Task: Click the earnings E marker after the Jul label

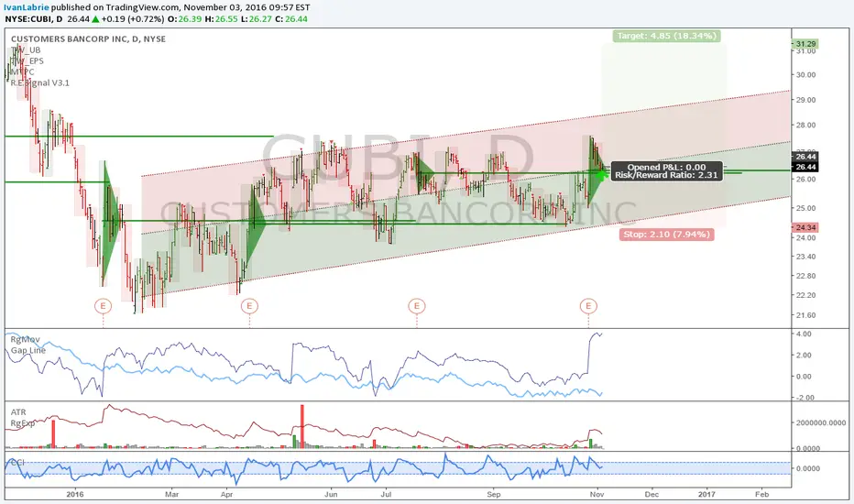Action: click(x=417, y=306)
